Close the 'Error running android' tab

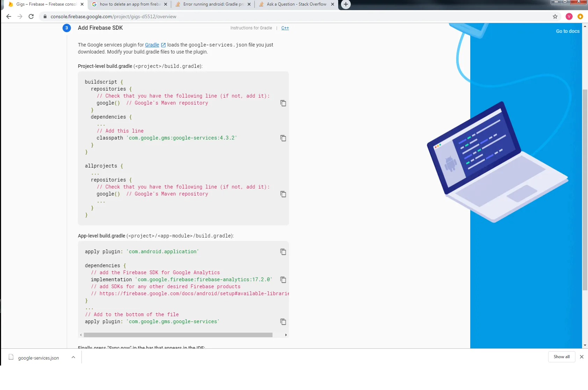tap(249, 4)
